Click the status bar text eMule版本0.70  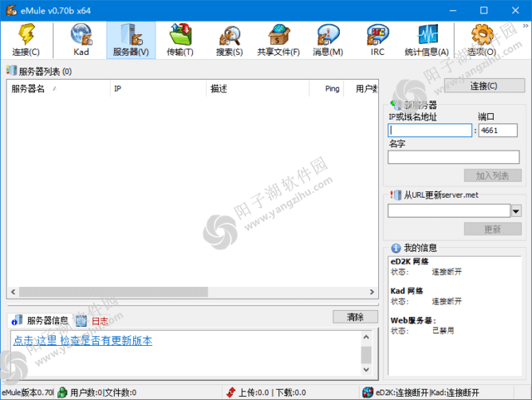(x=27, y=393)
